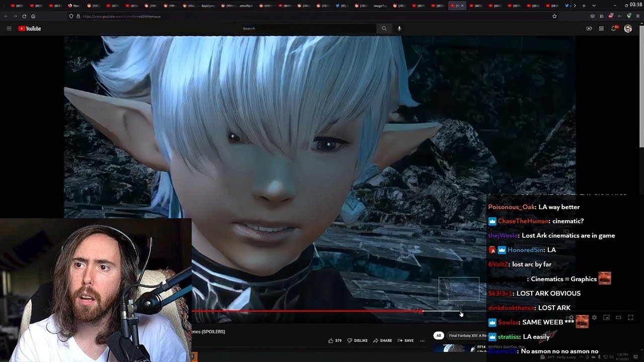Open the YouTube apps grid icon
This screenshot has height=362, width=644.
tap(601, 29)
